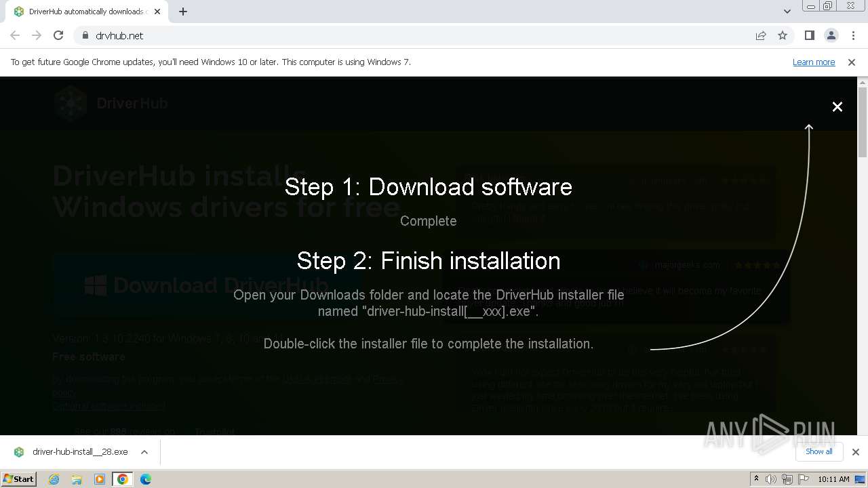Dismiss the Chrome update notification bar
The image size is (868, 488).
tap(852, 62)
